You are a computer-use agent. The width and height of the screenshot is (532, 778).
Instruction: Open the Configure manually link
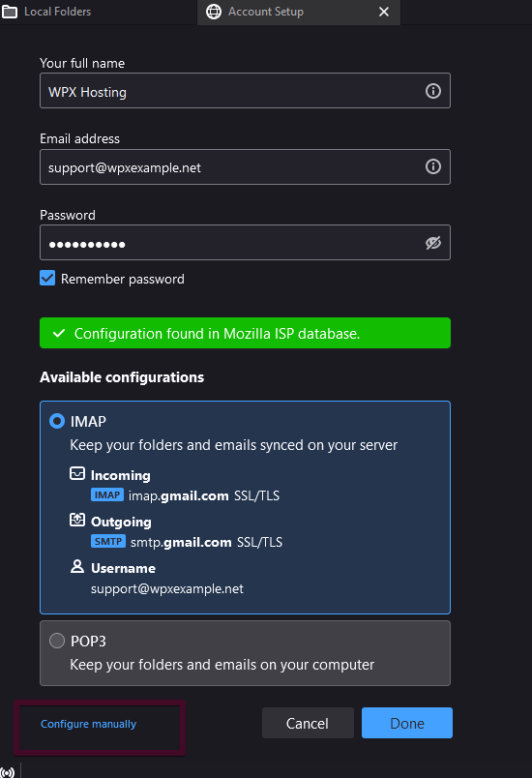(88, 724)
